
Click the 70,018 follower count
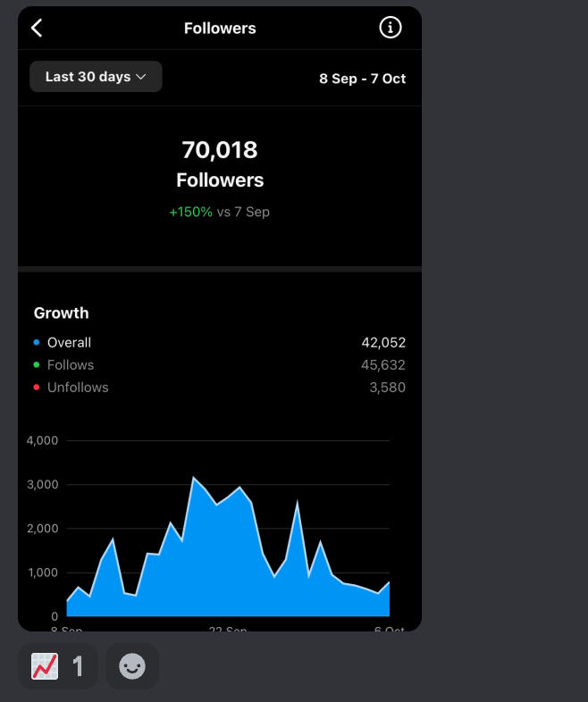(220, 149)
